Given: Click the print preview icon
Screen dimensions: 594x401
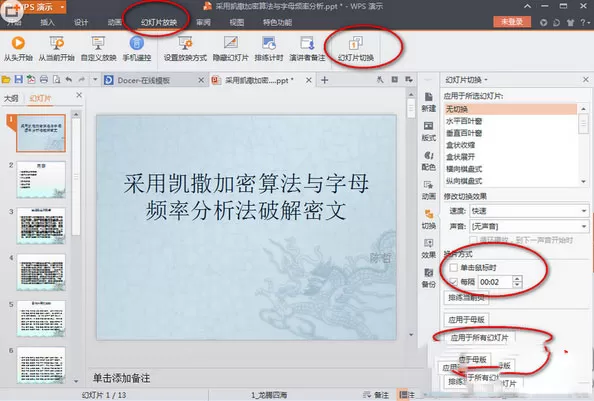Looking at the screenshot, I should [56, 80].
